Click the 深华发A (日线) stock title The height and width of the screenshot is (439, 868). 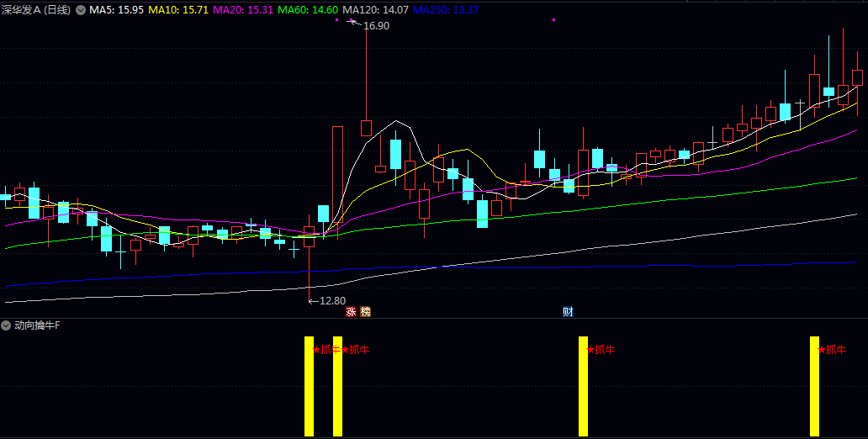click(x=36, y=10)
